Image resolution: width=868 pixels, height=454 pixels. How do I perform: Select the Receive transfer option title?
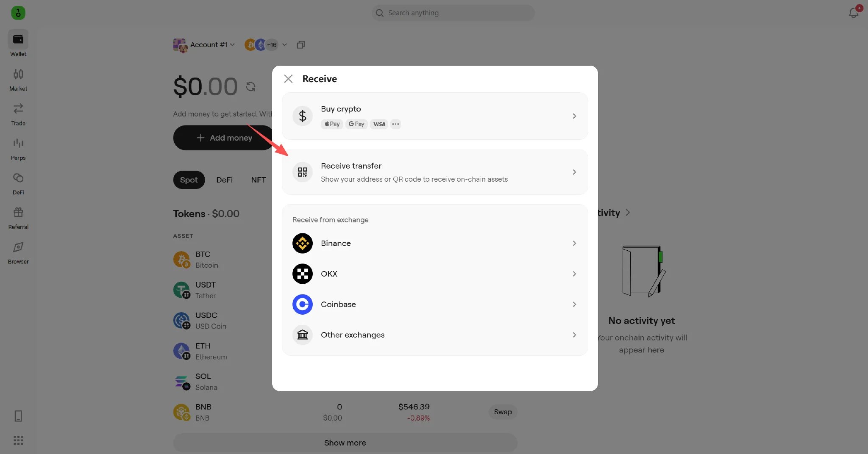[x=351, y=166]
